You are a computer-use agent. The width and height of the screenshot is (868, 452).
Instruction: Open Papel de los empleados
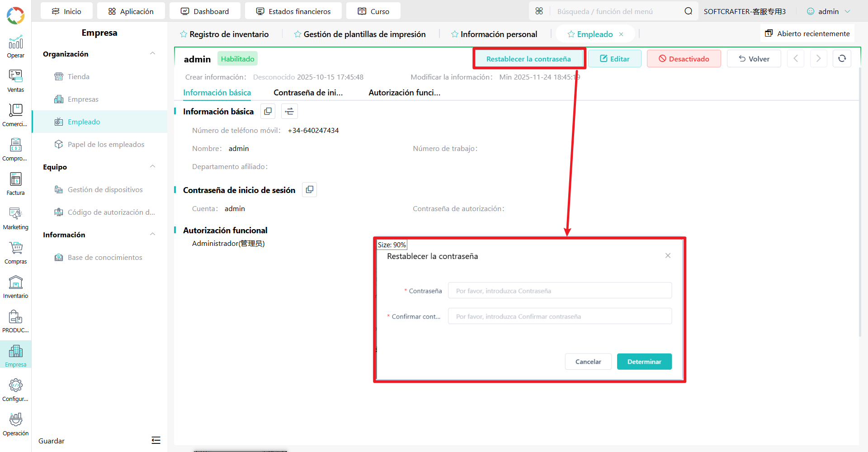coord(99,144)
